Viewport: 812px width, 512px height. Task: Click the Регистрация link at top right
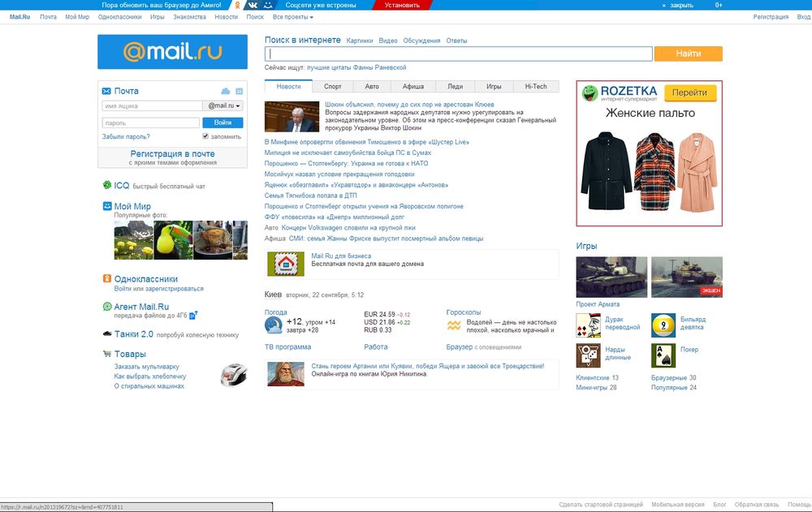point(771,17)
